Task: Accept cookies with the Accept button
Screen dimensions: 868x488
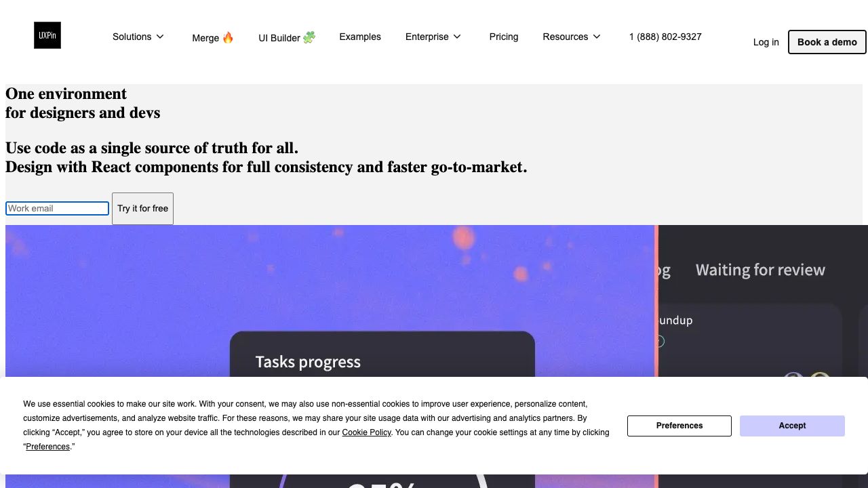Action: [792, 426]
